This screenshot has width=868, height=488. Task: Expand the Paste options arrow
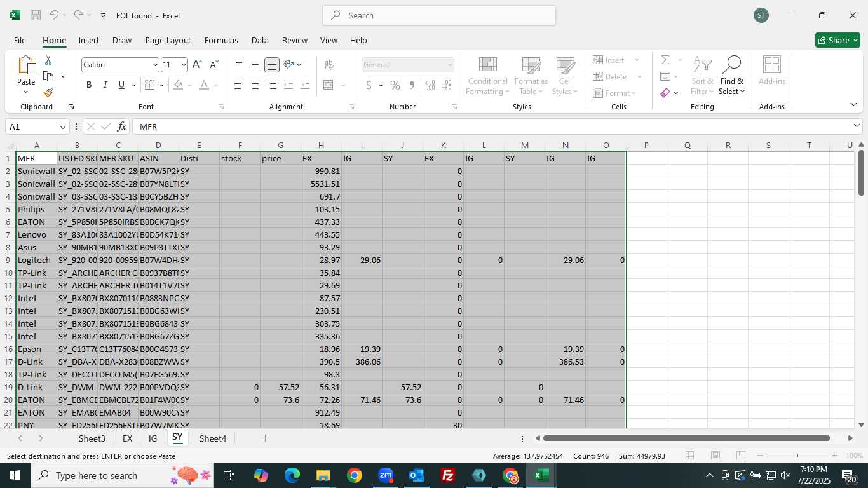pyautogui.click(x=26, y=93)
